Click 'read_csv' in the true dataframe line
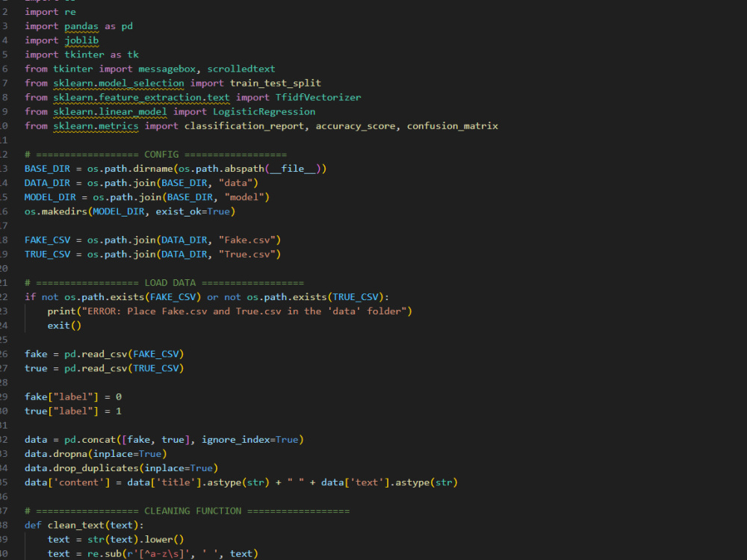The height and width of the screenshot is (560, 747). [x=105, y=369]
